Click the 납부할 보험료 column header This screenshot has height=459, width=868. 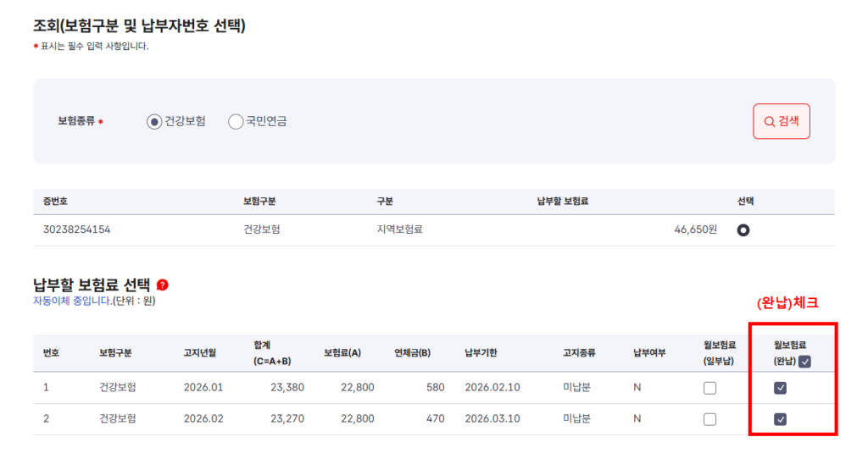[x=563, y=202]
